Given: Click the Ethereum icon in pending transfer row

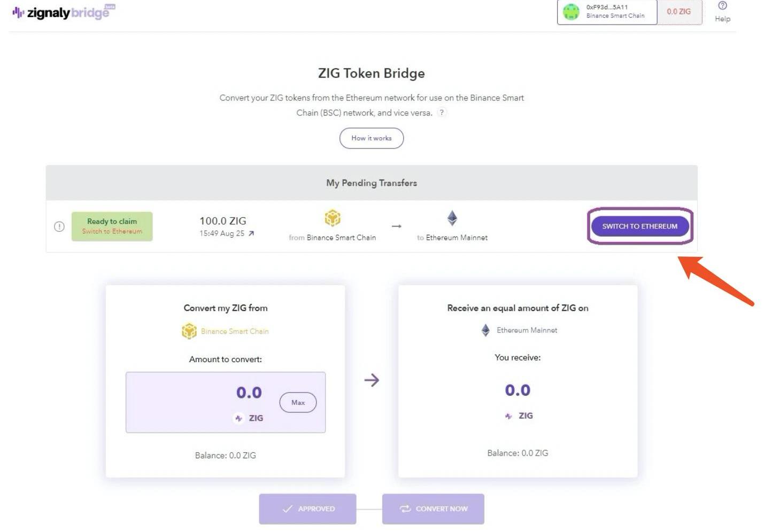Looking at the screenshot, I should pos(452,218).
